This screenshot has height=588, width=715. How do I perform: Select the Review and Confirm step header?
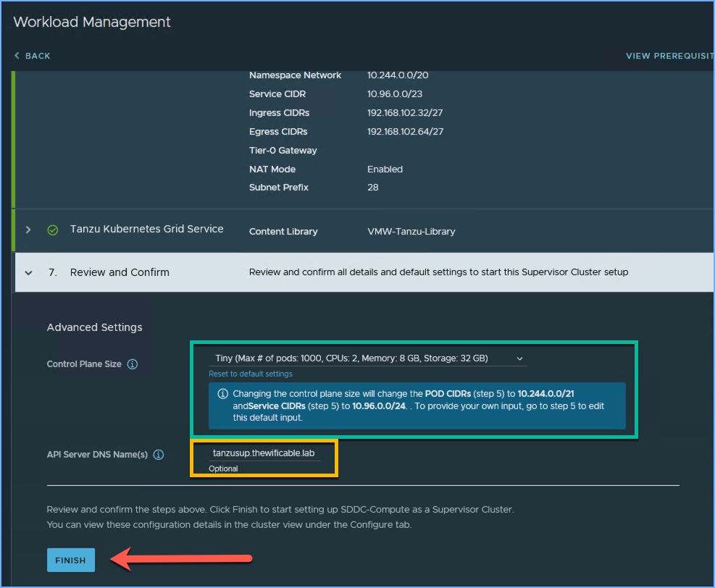click(x=120, y=272)
